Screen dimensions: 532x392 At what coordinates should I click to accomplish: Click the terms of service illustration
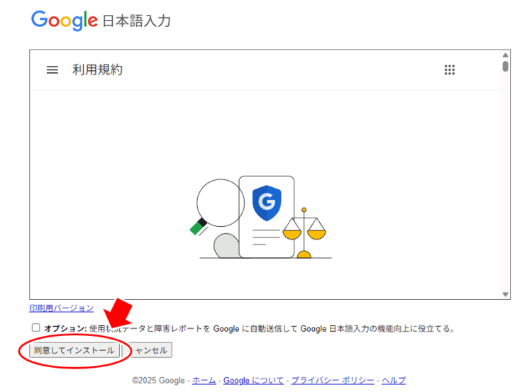point(261,217)
